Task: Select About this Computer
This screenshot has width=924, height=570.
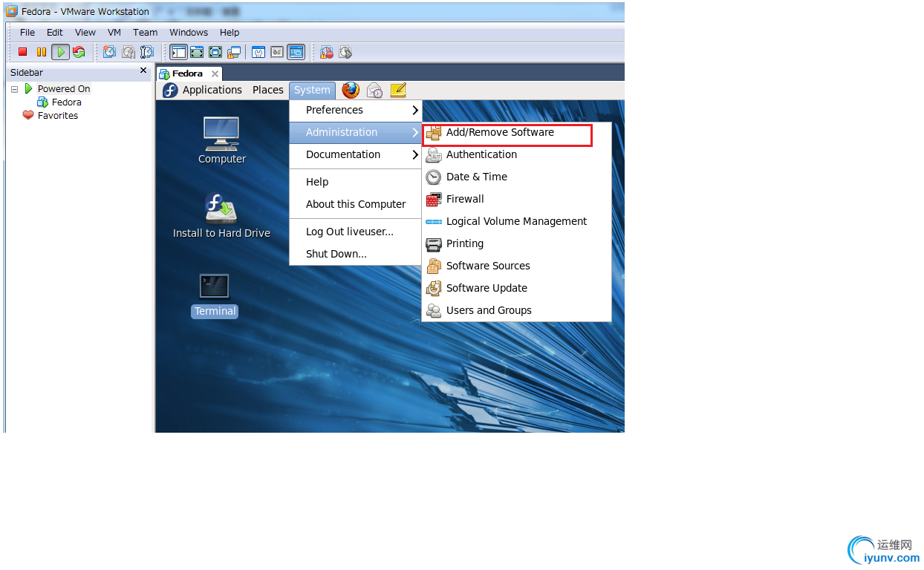Action: coord(356,204)
